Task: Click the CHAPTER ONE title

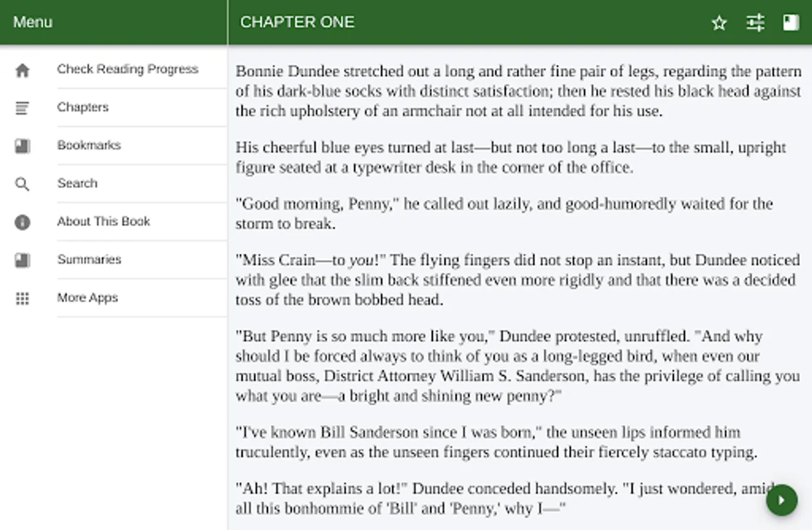Action: [x=297, y=22]
